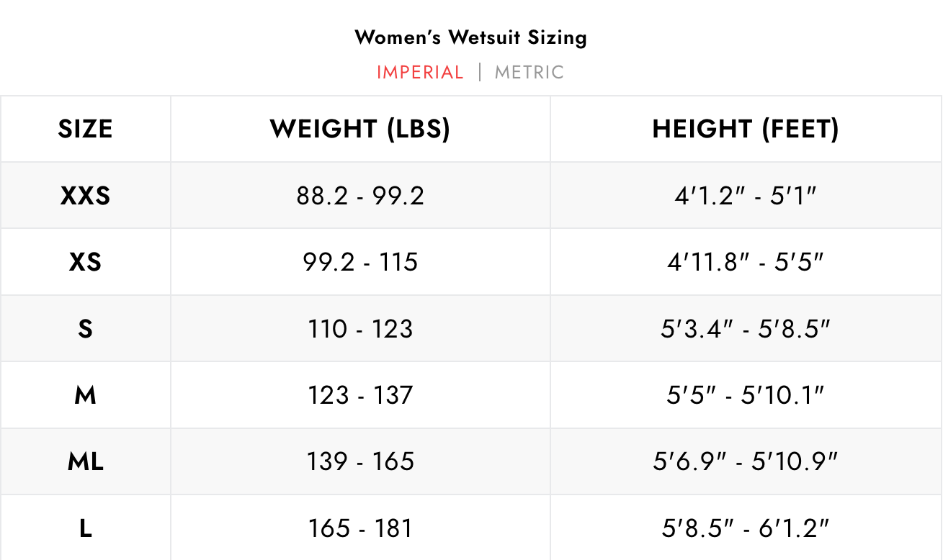Click the 88.2 - 99.2 weight cell

click(x=360, y=196)
